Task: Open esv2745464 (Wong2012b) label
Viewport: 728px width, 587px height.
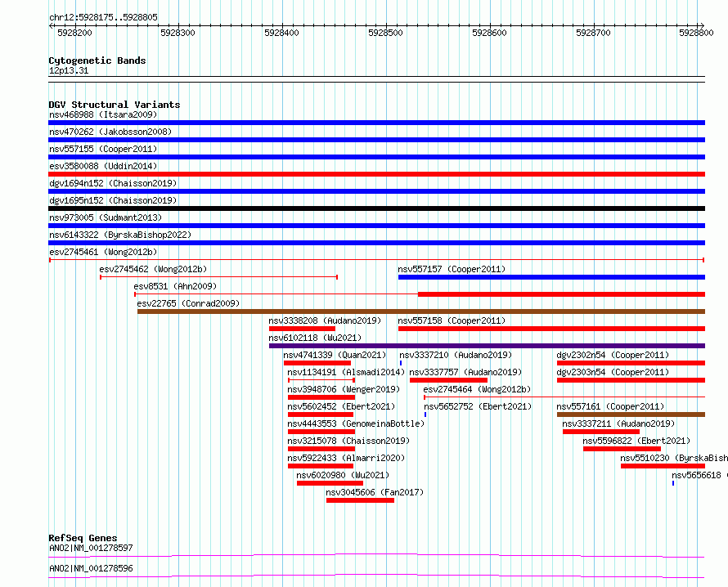Action: pyautogui.click(x=477, y=389)
